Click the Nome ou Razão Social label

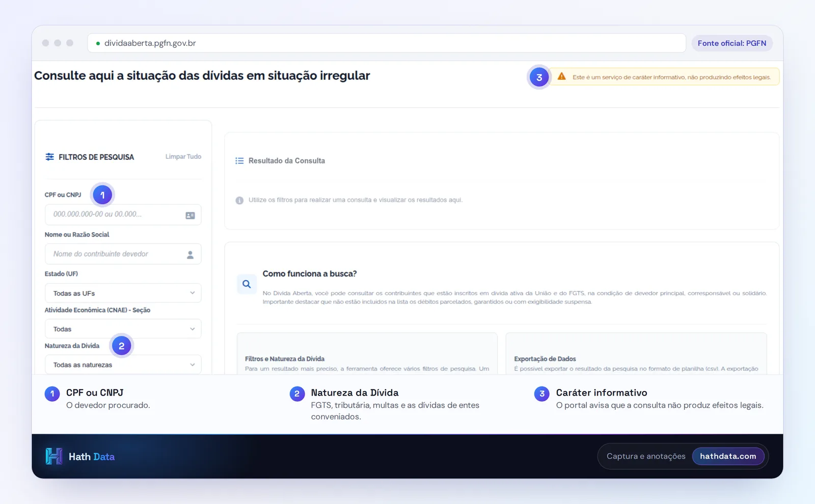point(77,235)
